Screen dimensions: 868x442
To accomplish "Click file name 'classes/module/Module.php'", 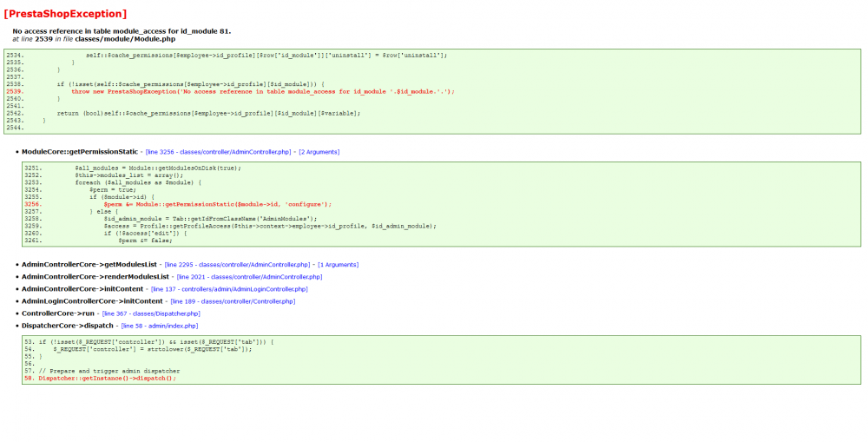I will [126, 39].
